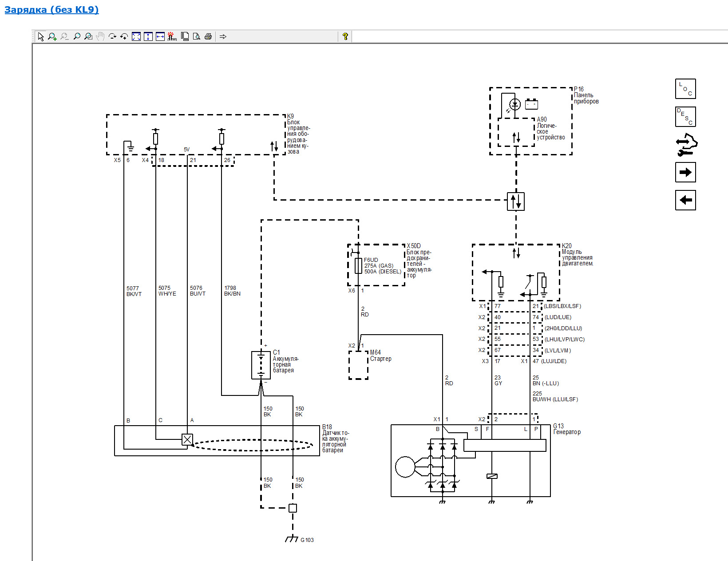Select the X50D fuse block label
The width and height of the screenshot is (728, 561).
click(419, 261)
